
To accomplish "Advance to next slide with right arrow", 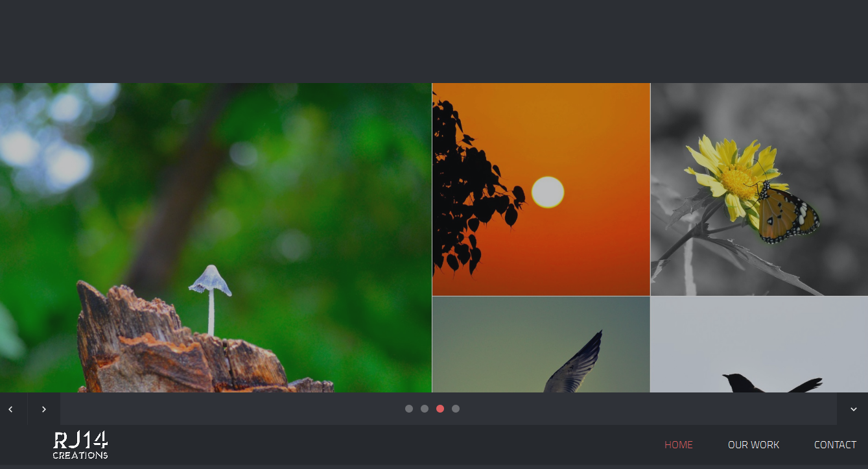I will click(x=43, y=409).
